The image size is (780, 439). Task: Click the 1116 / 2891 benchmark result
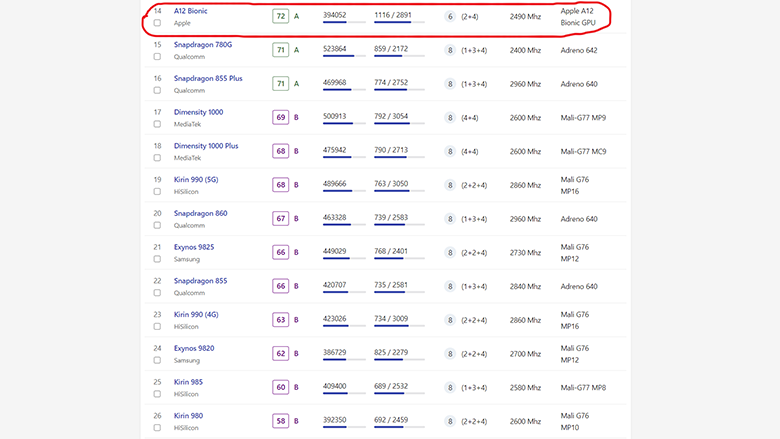coord(398,17)
